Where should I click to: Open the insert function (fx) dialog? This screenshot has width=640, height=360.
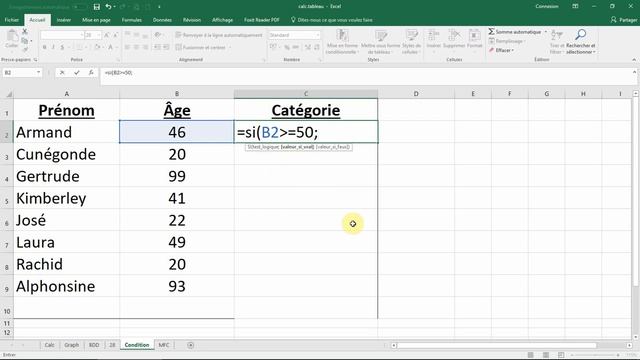pos(91,73)
